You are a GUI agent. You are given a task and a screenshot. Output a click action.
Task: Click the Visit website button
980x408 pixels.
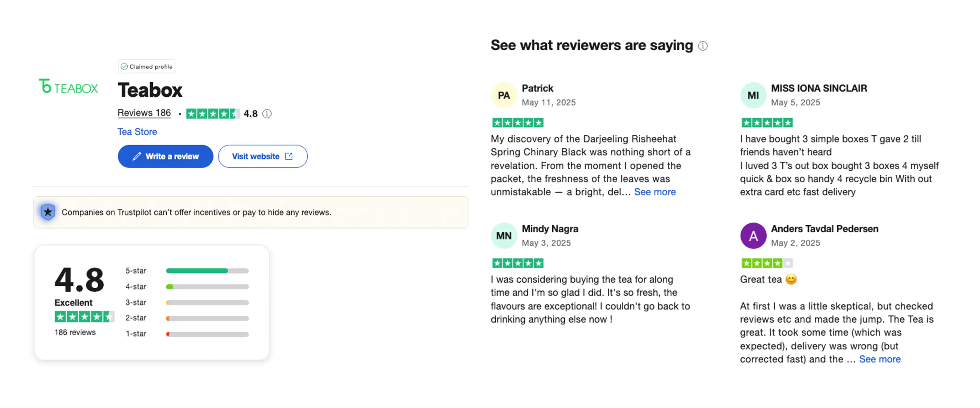click(263, 156)
